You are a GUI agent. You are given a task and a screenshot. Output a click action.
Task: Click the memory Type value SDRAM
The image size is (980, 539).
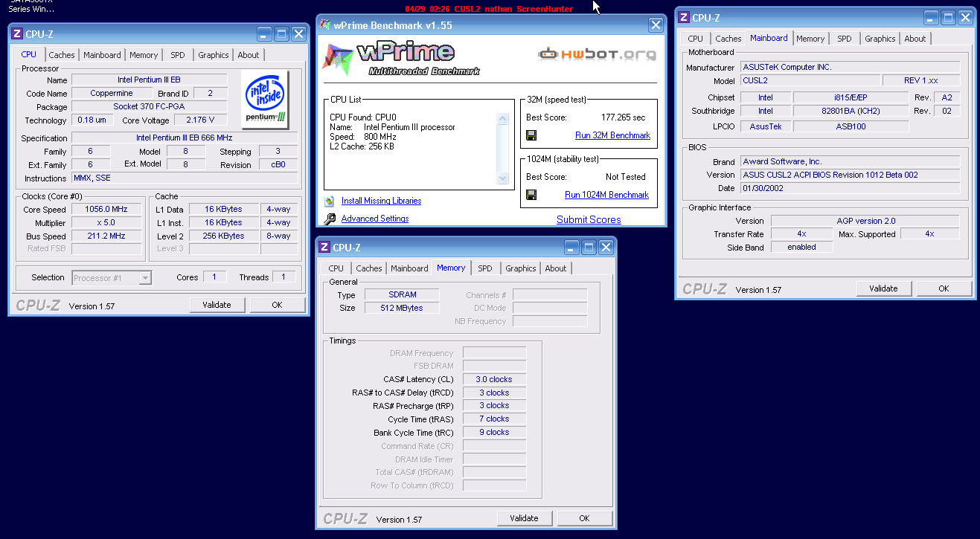(x=402, y=294)
